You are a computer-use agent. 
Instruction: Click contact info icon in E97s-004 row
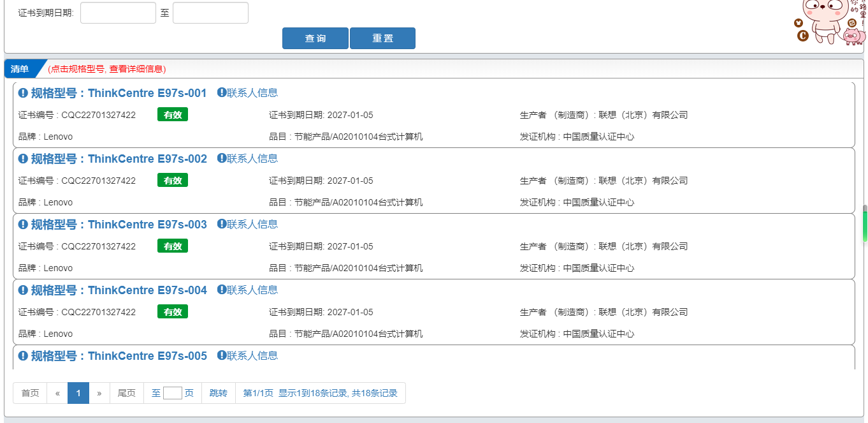tap(222, 290)
